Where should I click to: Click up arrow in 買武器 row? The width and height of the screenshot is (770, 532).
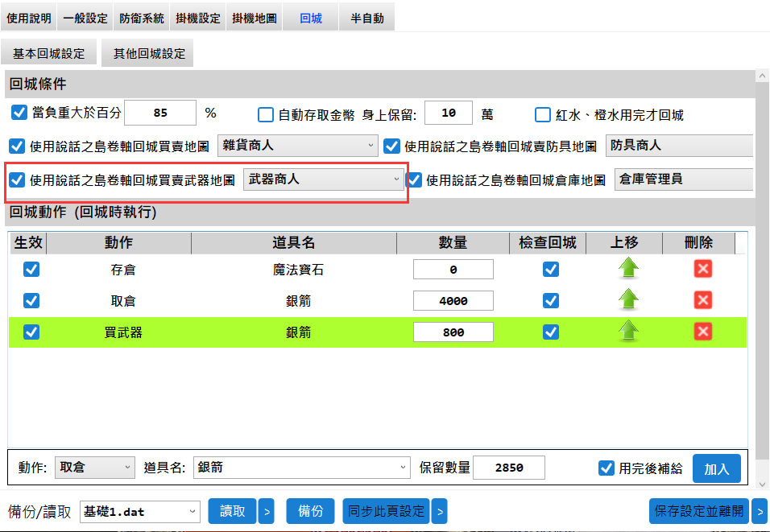(627, 331)
